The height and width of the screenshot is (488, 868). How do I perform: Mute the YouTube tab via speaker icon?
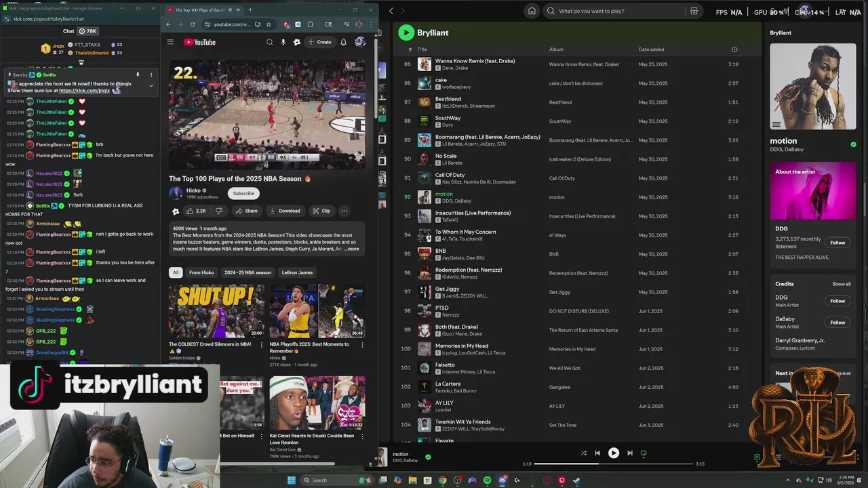(229, 10)
